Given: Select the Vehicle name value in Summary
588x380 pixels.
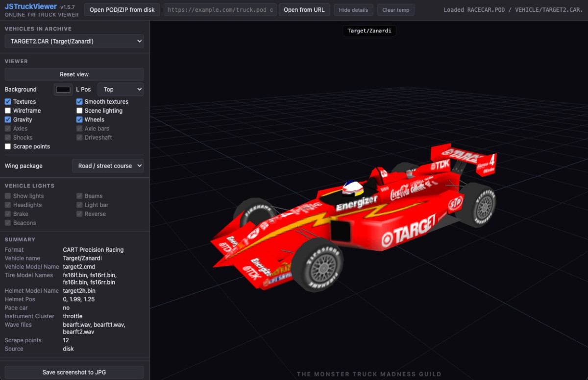Looking at the screenshot, I should pyautogui.click(x=82, y=258).
